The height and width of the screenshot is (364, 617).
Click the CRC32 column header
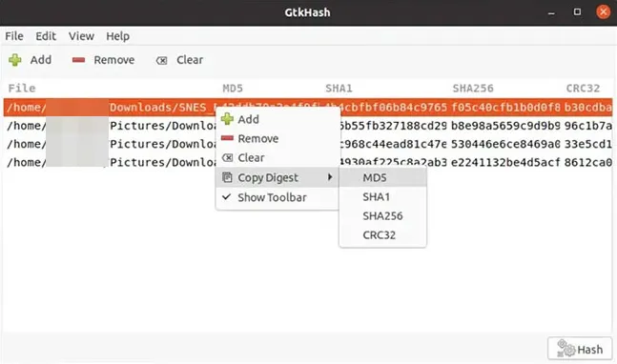coord(583,88)
